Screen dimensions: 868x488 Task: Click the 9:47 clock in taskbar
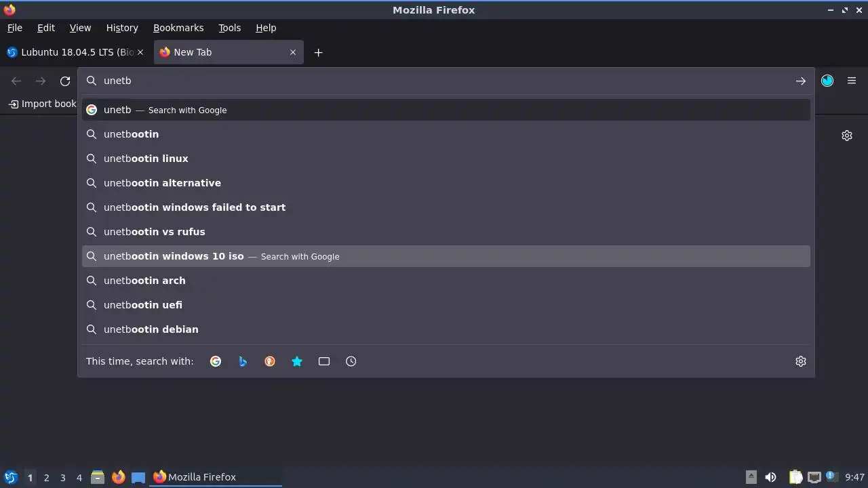(854, 477)
